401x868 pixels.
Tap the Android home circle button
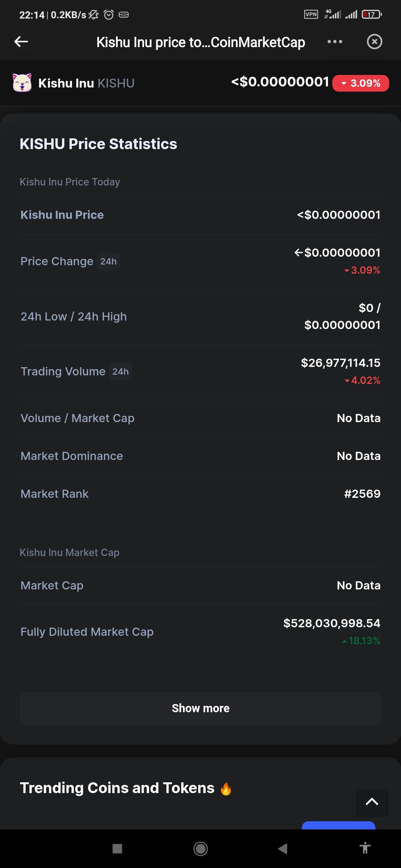(x=200, y=849)
